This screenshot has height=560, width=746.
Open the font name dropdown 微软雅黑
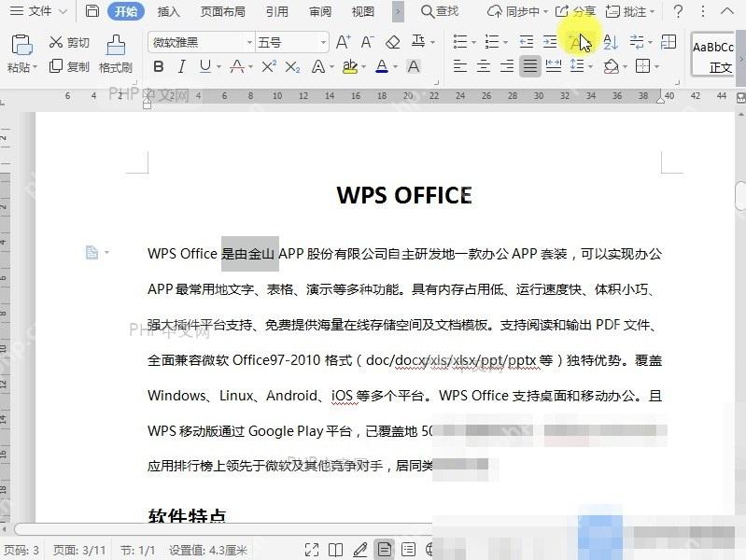(x=249, y=42)
